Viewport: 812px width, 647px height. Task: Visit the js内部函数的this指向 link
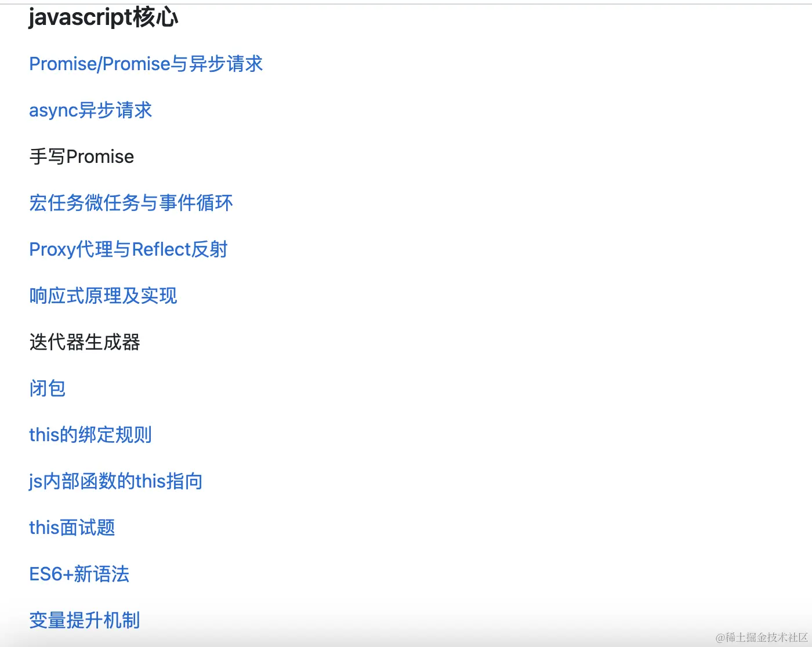click(116, 481)
